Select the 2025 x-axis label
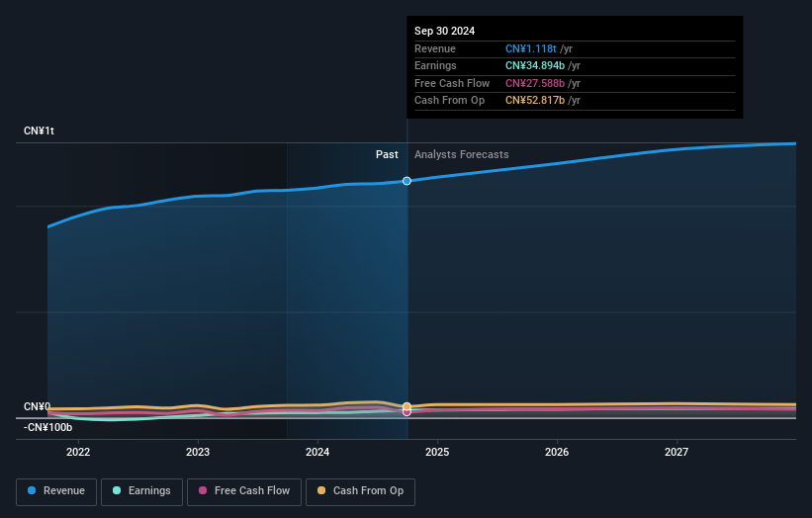812x518 pixels. tap(437, 453)
